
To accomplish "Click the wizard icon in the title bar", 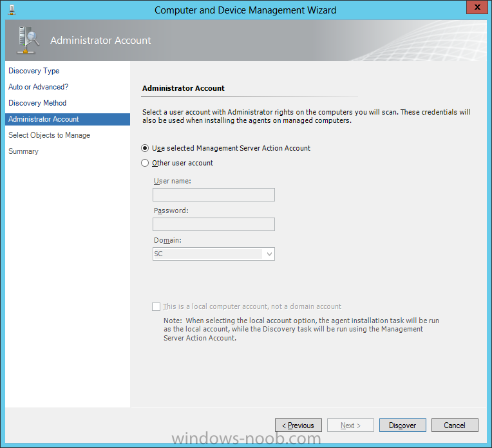I will tap(12, 10).
